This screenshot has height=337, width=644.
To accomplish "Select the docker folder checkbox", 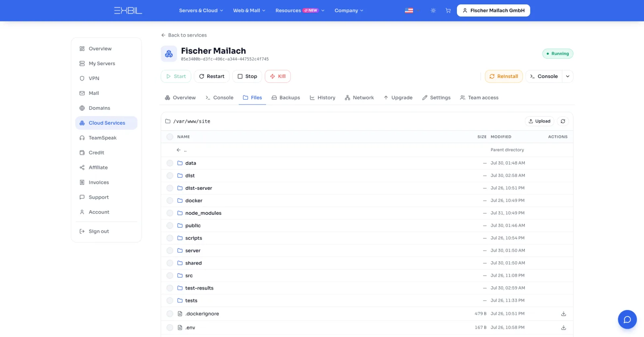I will pos(170,200).
